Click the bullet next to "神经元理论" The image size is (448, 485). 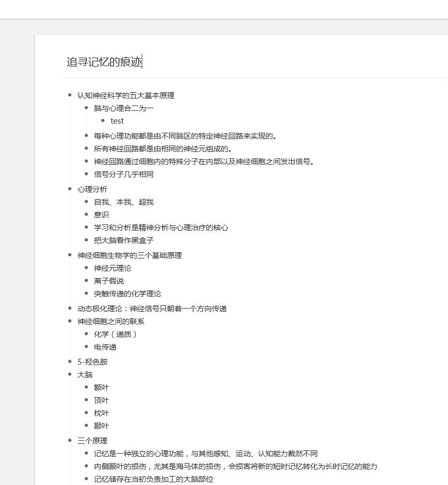point(87,268)
